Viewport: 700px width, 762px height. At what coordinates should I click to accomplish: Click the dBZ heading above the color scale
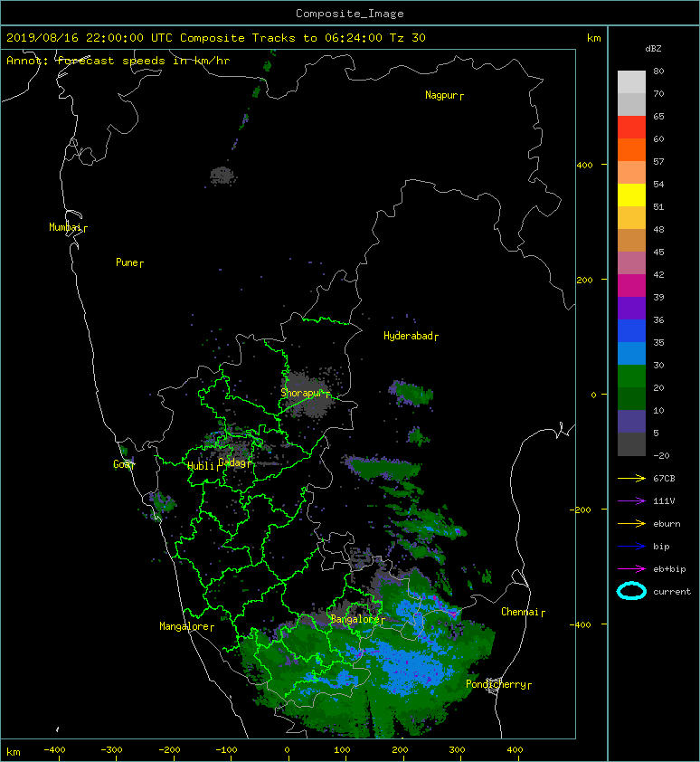(653, 49)
